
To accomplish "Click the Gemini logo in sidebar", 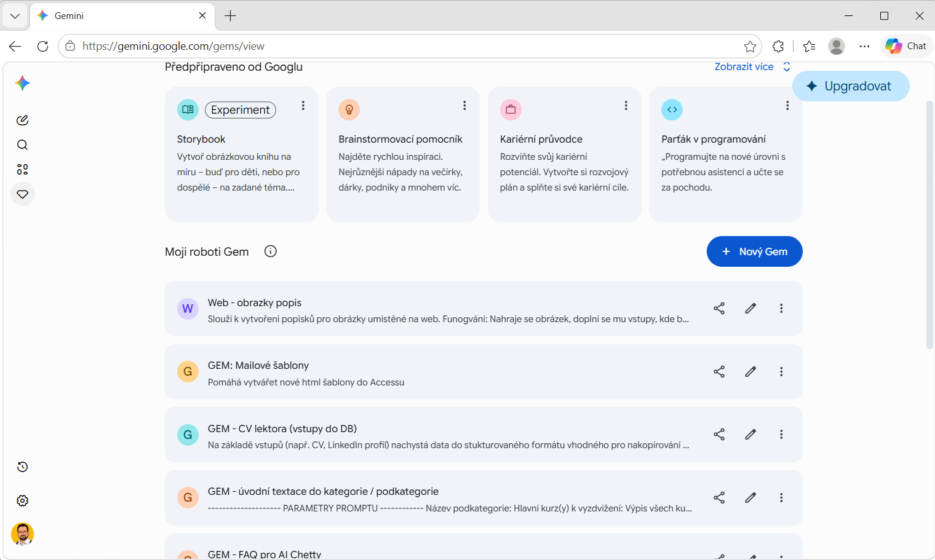I will pos(23,83).
